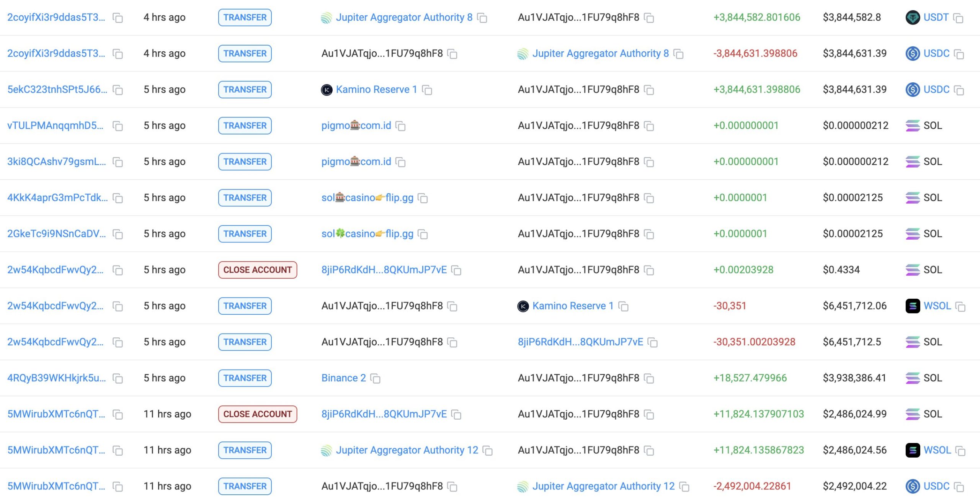Click Jupiter Aggregator Authority 8 sender logo
The height and width of the screenshot is (502, 980).
point(327,18)
